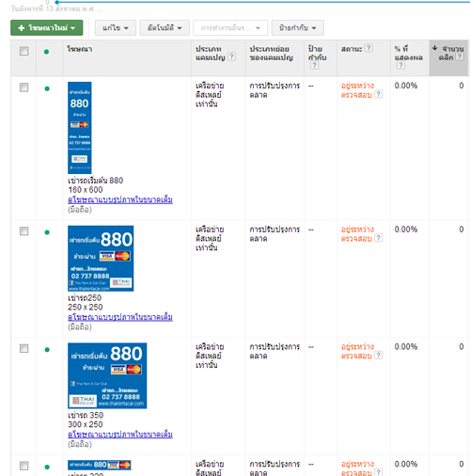Viewport: 470px width, 476px height.
Task: Check the box for the 300 x 250 ad
Action: 23,348
